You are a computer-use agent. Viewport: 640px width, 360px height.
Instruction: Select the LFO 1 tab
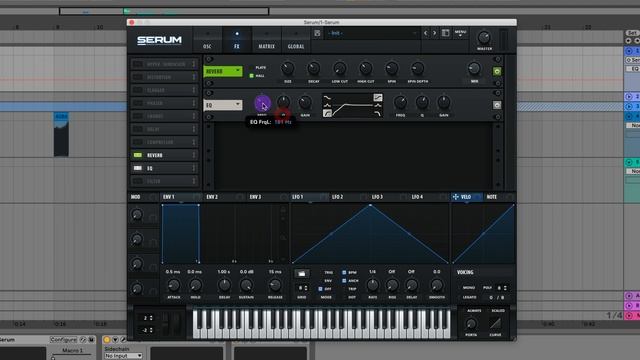(298, 197)
